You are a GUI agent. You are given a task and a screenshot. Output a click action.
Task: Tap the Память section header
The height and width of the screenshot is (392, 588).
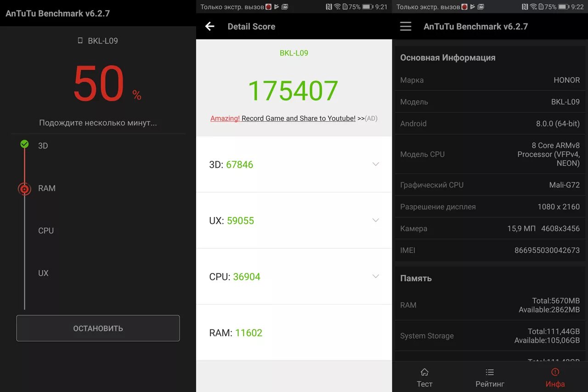(416, 278)
